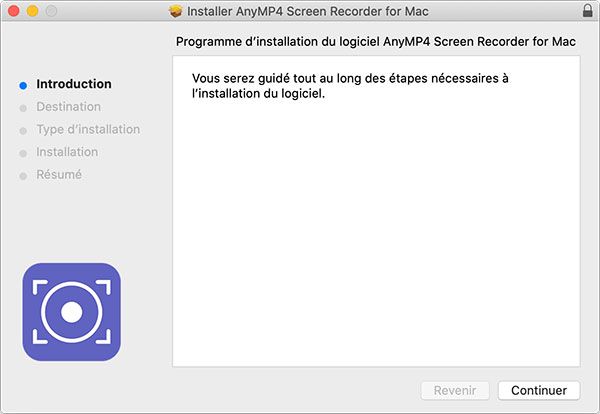The height and width of the screenshot is (414, 600).
Task: Select the Destination step label
Action: coord(68,107)
